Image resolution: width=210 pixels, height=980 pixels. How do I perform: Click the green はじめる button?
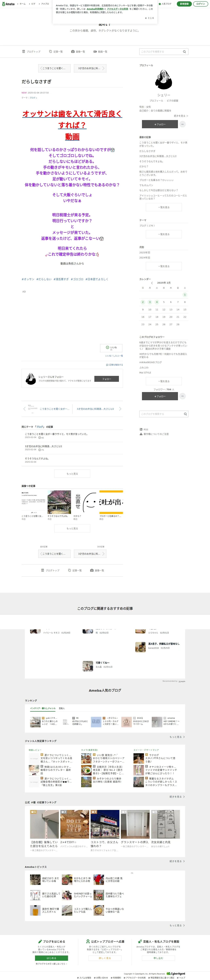52,958
